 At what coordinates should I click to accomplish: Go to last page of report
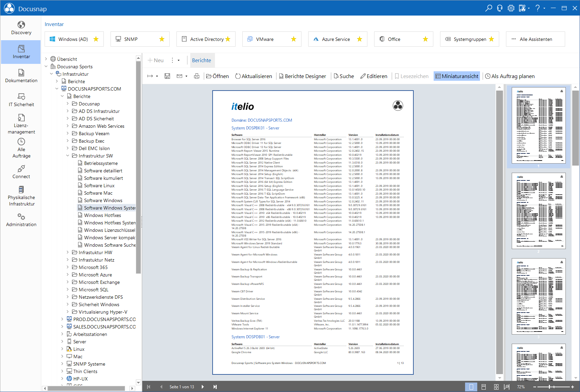tap(215, 387)
